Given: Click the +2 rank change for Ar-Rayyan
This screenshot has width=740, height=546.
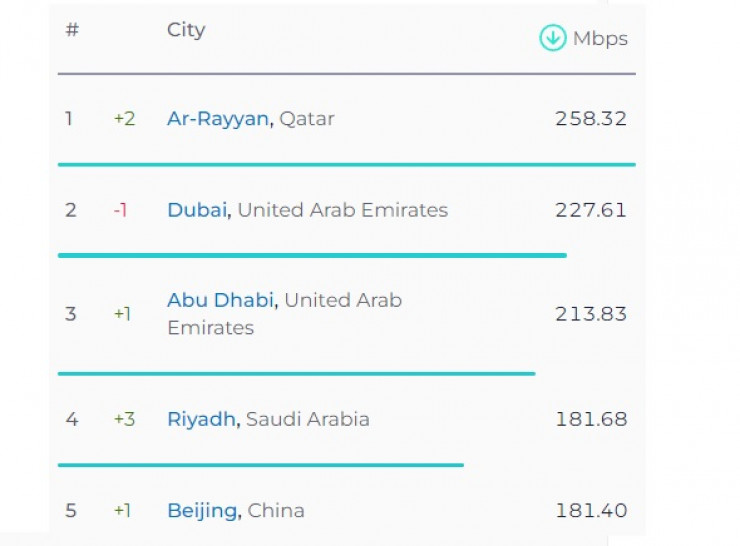Looking at the screenshot, I should 124,119.
